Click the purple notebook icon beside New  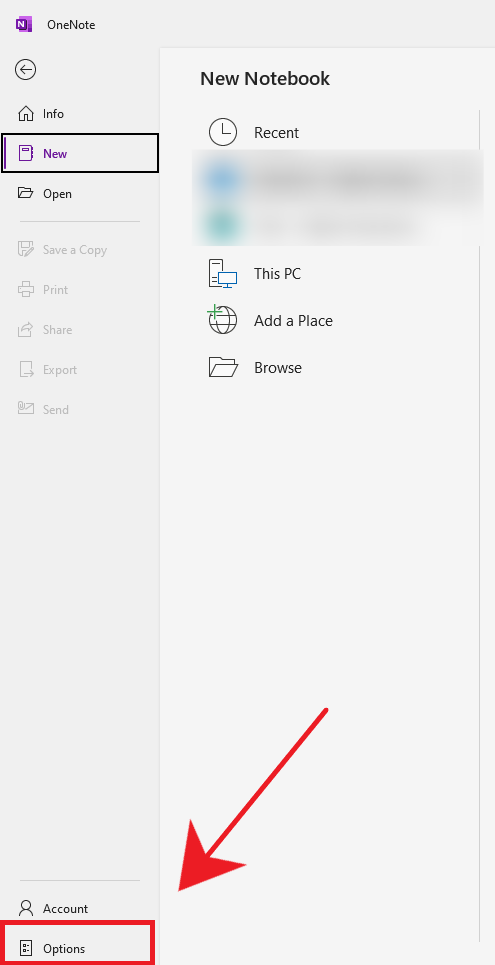[x=26, y=153]
